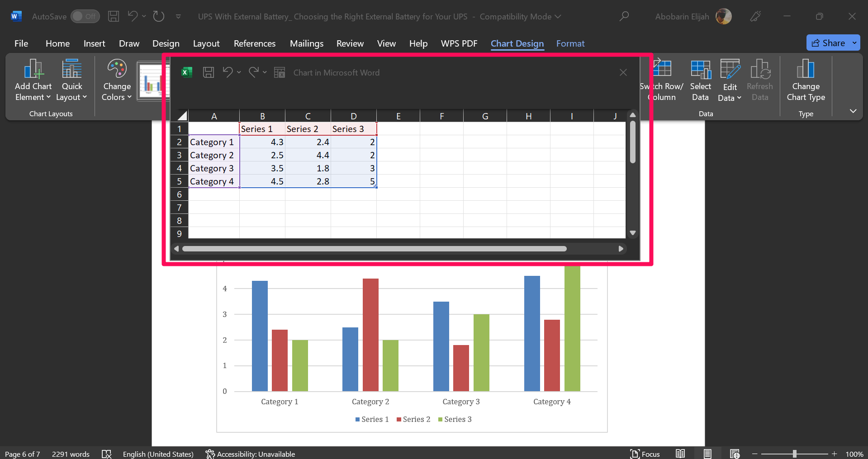Open the Undo history dropdown
The image size is (868, 459).
pos(144,16)
